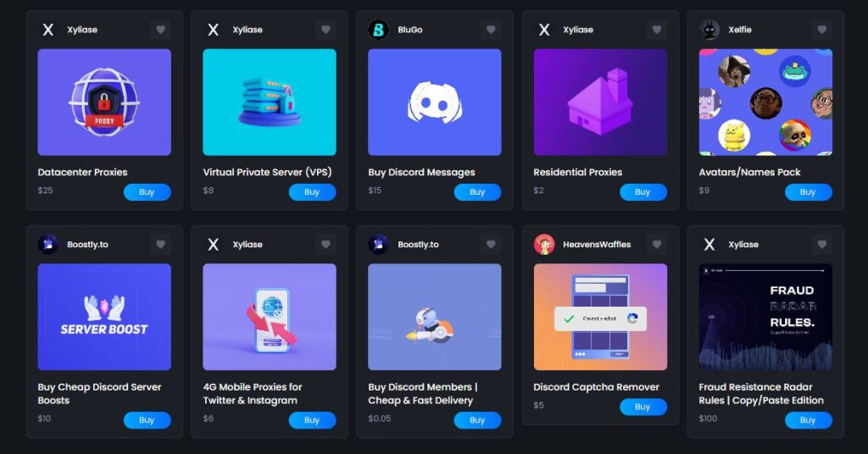The image size is (868, 454).
Task: Click Xelfie seller avatar icon
Action: [709, 30]
